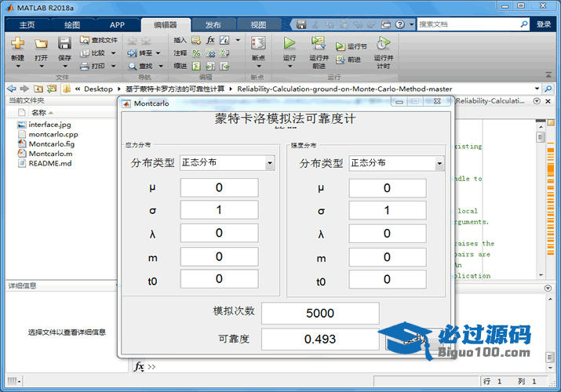Screen dimensions: 561x392
Task: Open the View (视图) tab
Action: 258,24
